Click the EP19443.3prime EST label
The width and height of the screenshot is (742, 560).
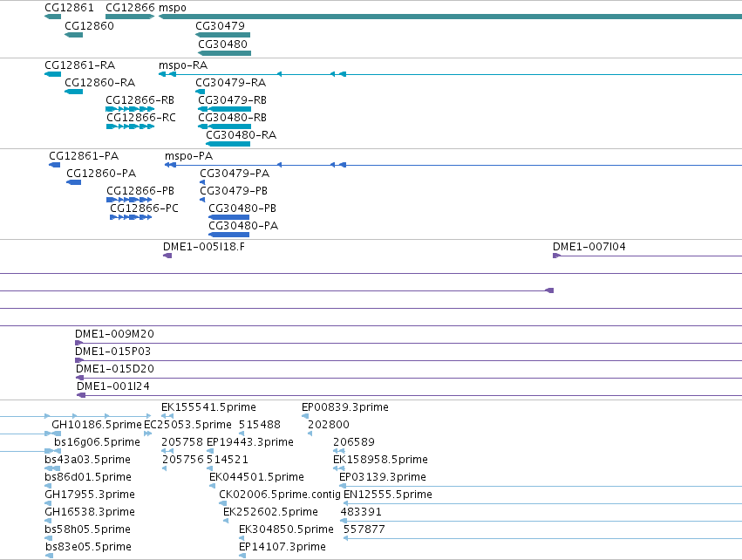[x=250, y=442]
